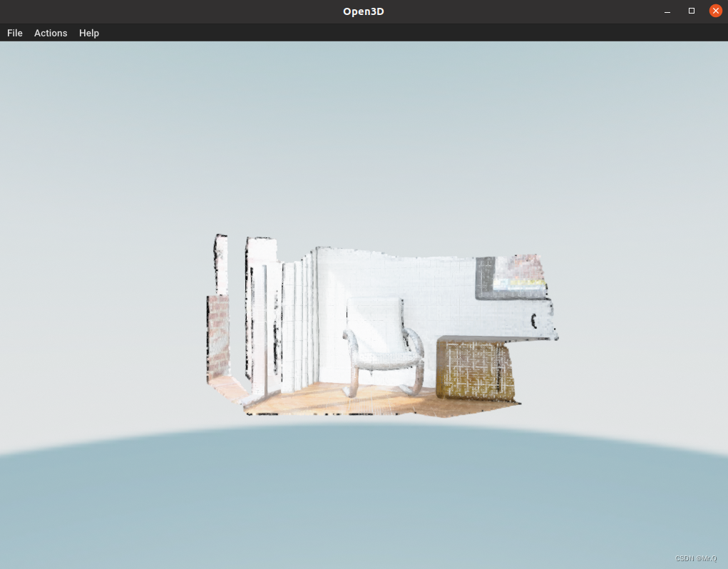728x569 pixels.
Task: Maximize the Open3D viewer window
Action: [691, 11]
